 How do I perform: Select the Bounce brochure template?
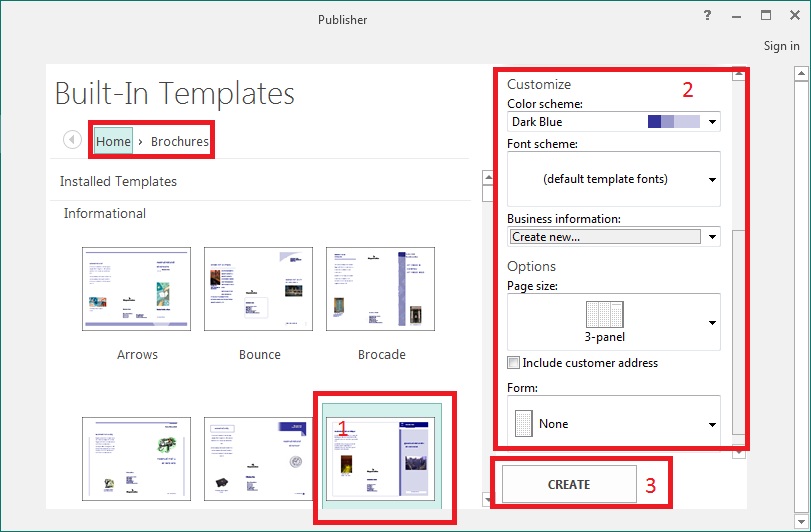point(259,289)
